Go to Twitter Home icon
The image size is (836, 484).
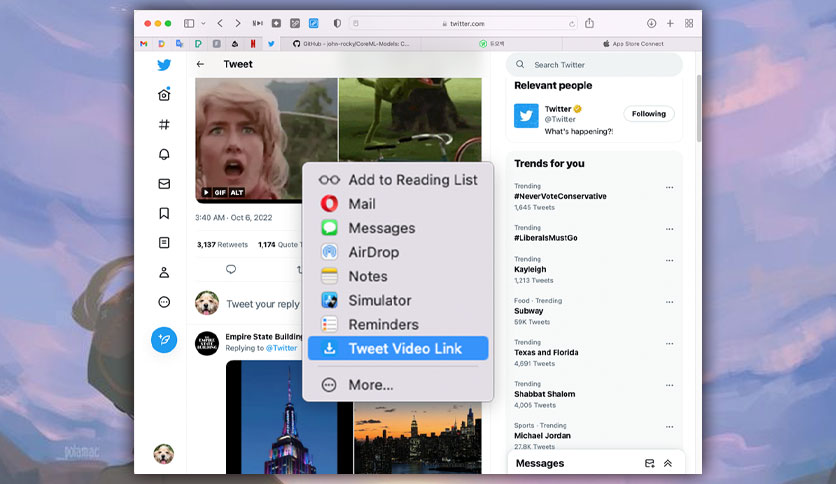[x=164, y=94]
